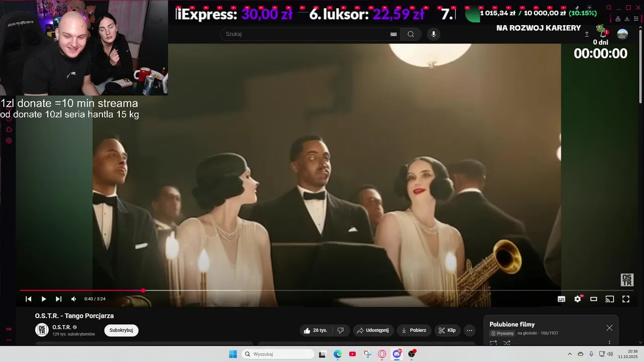Open the browser downloads icon
644x362 pixels.
tap(627, 19)
